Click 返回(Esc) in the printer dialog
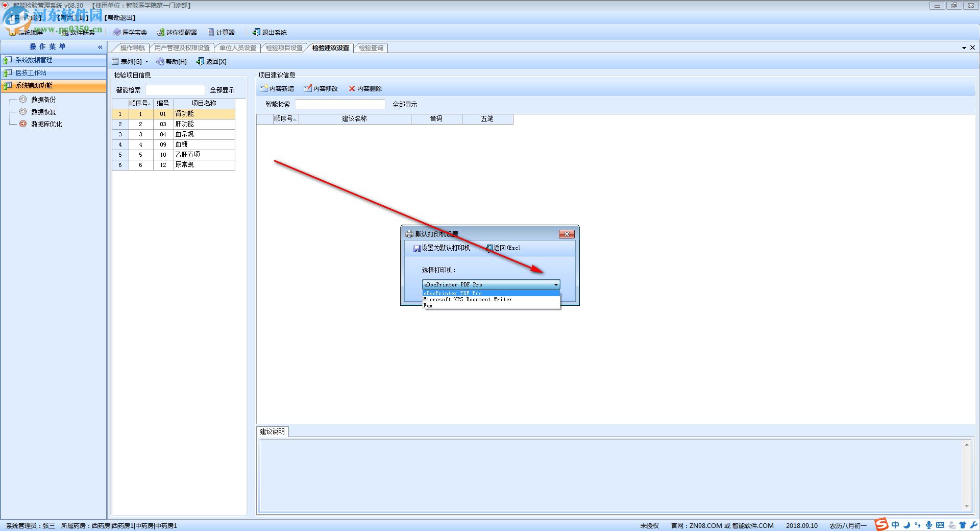Image resolution: width=980 pixels, height=531 pixels. (503, 248)
